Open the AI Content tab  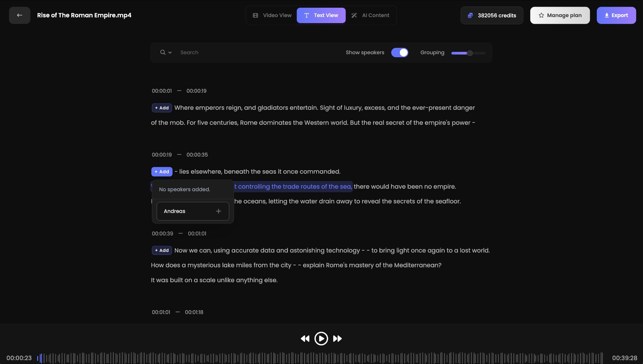coord(370,15)
